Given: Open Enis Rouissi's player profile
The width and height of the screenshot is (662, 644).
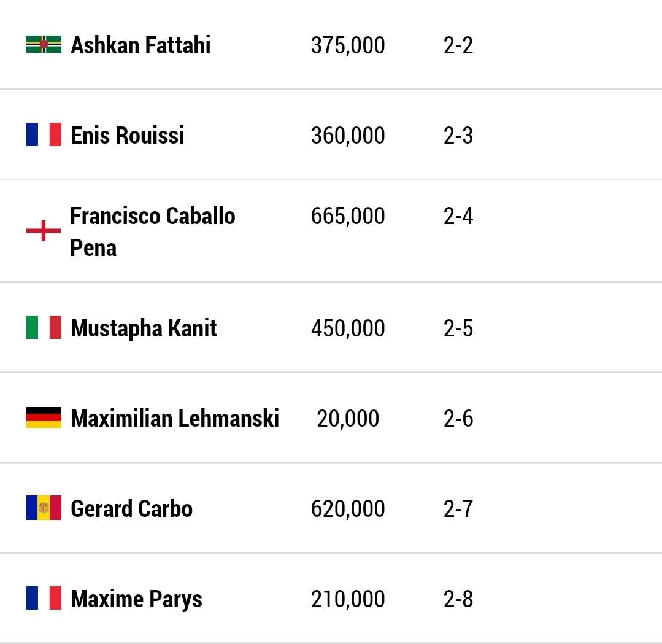Looking at the screenshot, I should (x=127, y=135).
